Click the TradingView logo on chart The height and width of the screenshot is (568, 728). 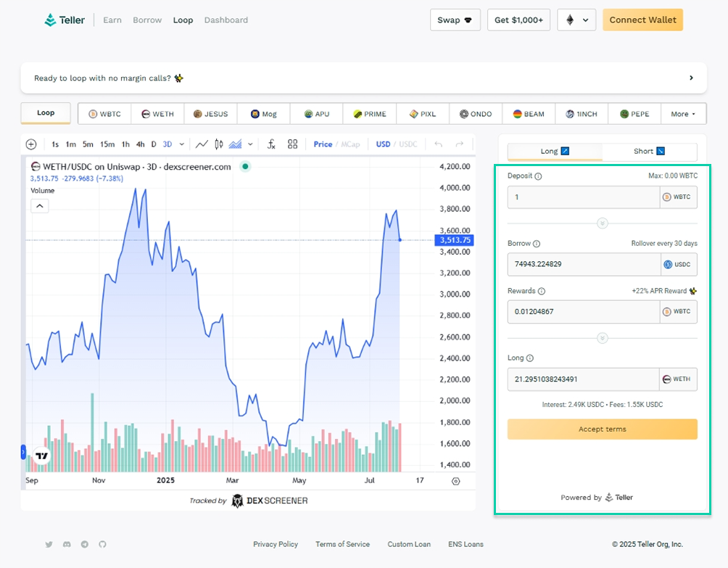(x=42, y=456)
